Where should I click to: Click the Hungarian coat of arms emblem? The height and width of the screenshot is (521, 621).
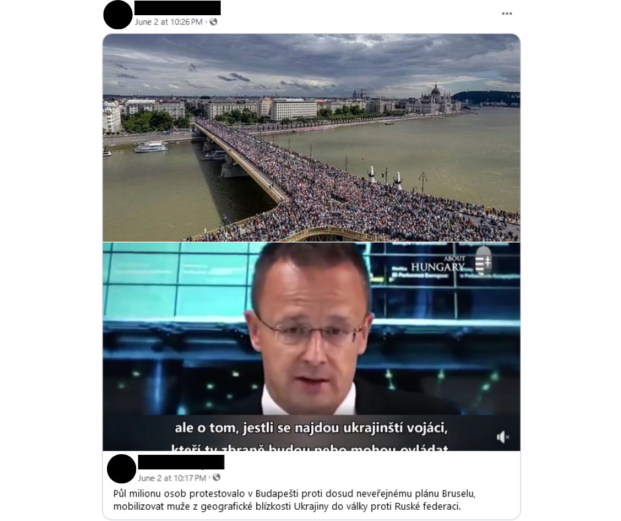483,260
